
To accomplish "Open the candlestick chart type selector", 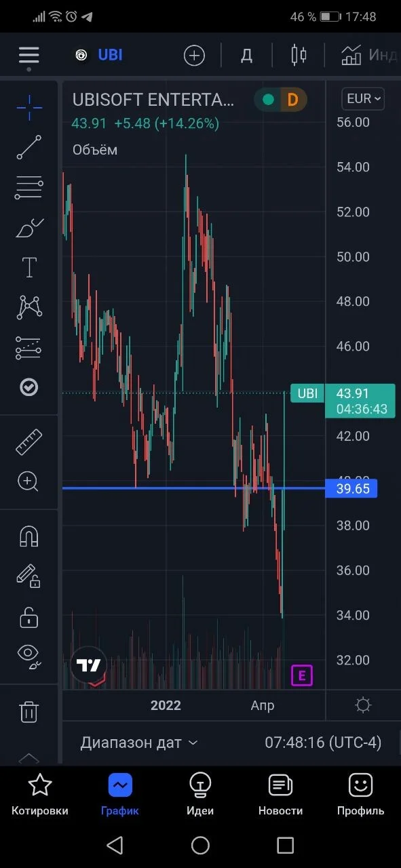I will click(299, 56).
